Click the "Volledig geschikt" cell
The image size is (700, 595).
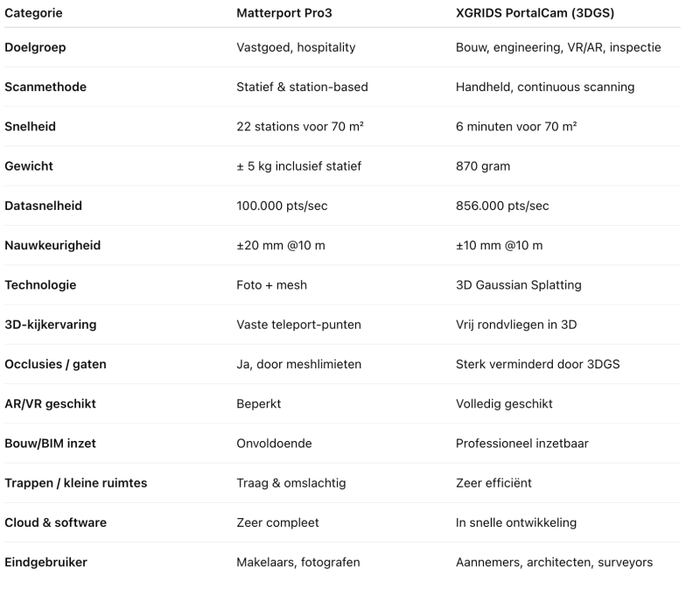pyautogui.click(x=504, y=403)
